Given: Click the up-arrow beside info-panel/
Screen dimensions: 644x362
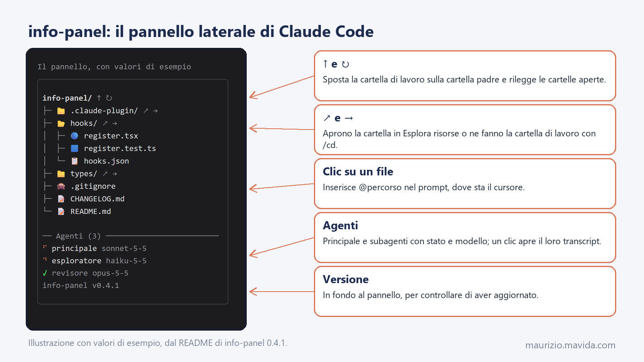Looking at the screenshot, I should tap(99, 98).
